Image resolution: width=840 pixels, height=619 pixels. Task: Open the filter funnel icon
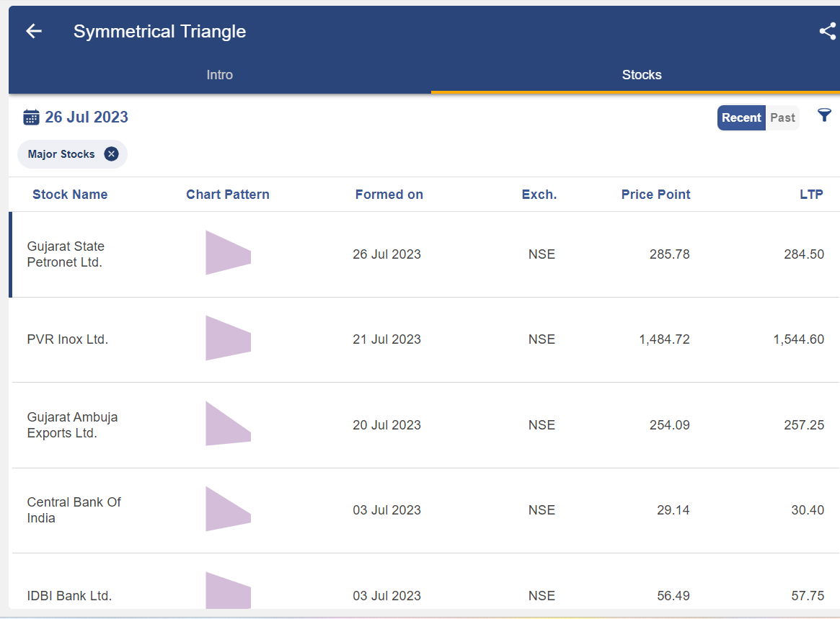824,115
